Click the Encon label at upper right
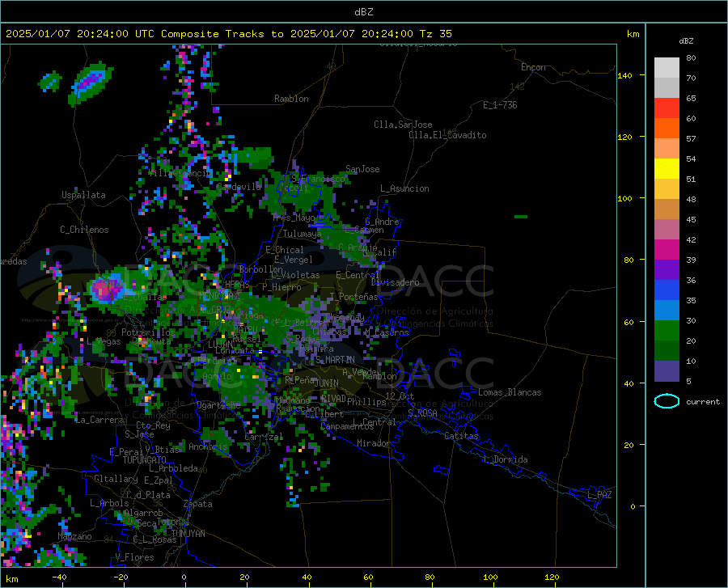Screen dimensions: 728x588 (x=533, y=67)
